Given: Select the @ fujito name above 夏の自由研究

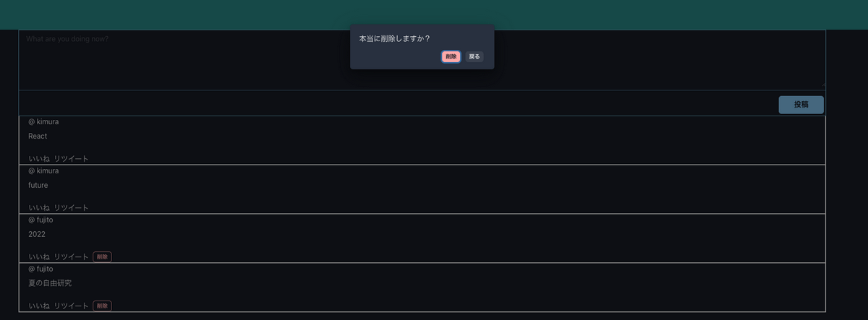Looking at the screenshot, I should coord(41,269).
